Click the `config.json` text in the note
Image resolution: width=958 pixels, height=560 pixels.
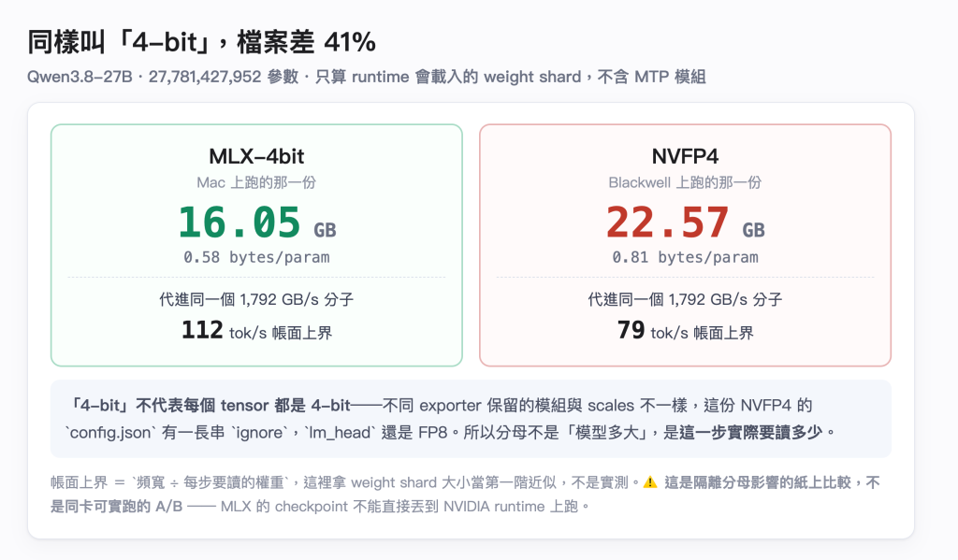(110, 433)
